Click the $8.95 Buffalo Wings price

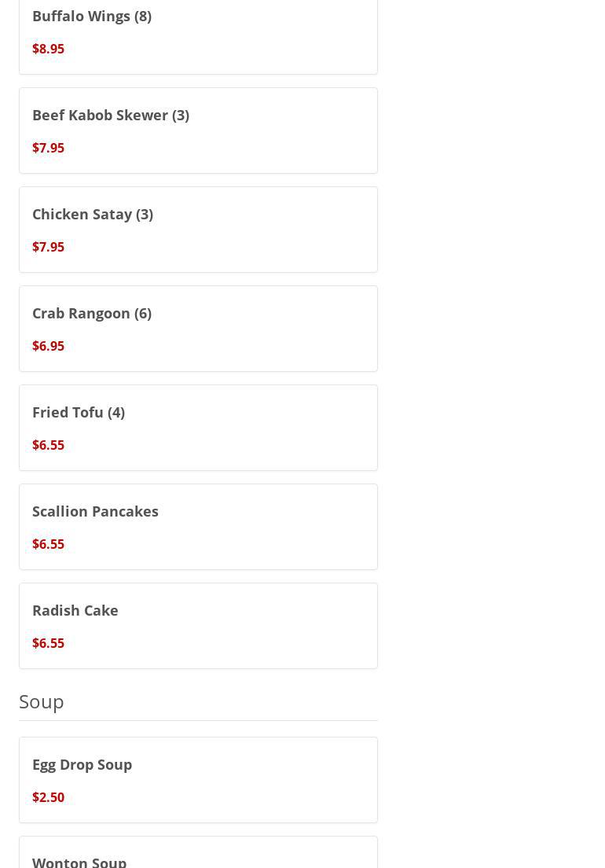click(48, 49)
